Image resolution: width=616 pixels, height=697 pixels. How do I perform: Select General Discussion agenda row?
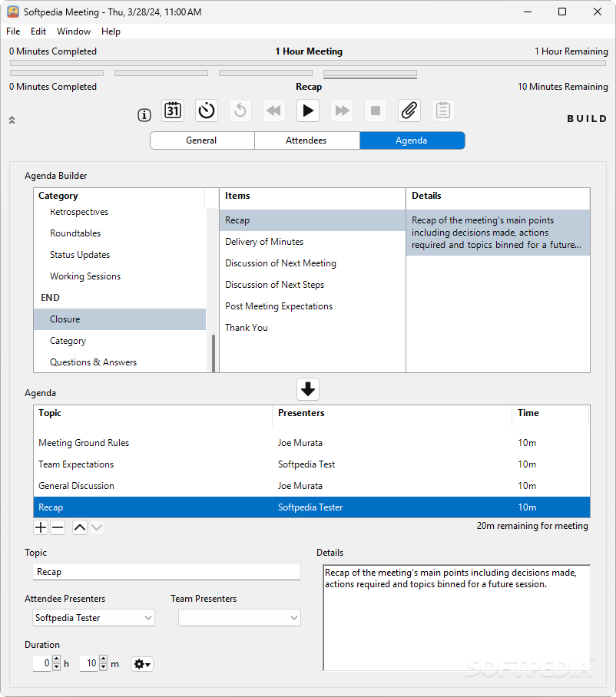click(x=312, y=486)
